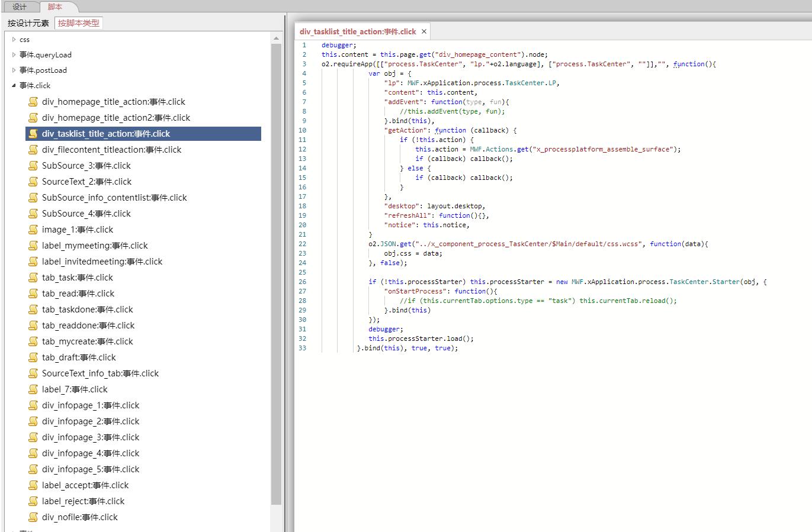
Task: Close the div_tasklist_title_action script tab
Action: (x=424, y=31)
